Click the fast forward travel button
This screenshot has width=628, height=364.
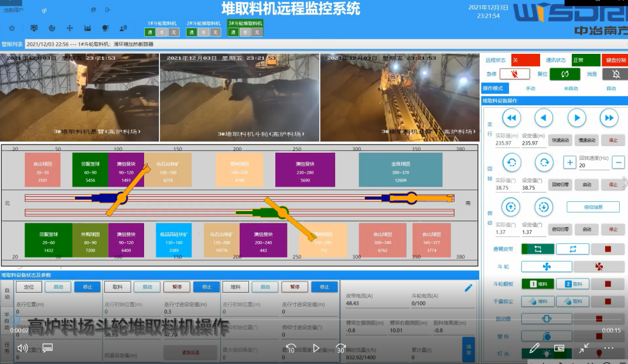pyautogui.click(x=609, y=118)
